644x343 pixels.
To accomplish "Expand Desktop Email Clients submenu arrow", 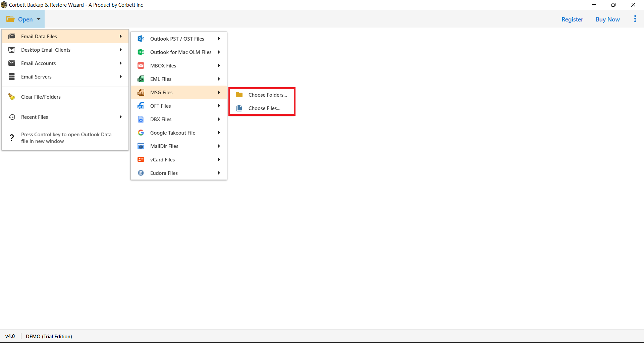I will (120, 50).
